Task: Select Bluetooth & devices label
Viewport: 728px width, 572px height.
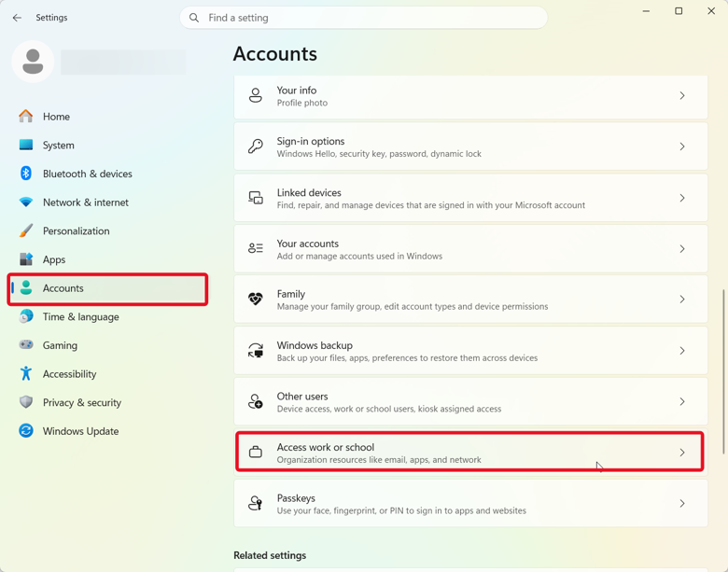Action: (88, 174)
